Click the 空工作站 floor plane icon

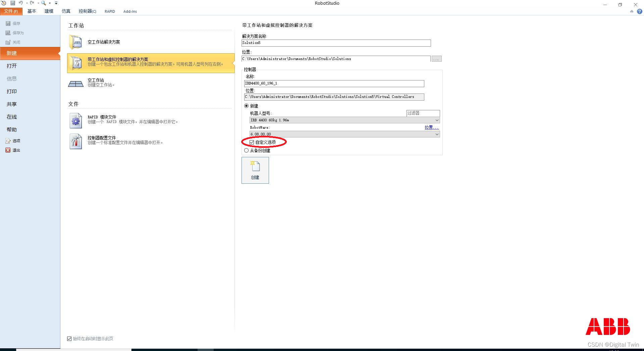tap(76, 83)
